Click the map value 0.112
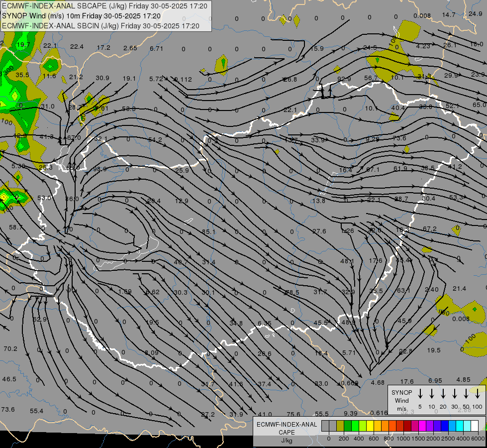Image resolution: width=487 pixels, height=448 pixels. [183, 79]
